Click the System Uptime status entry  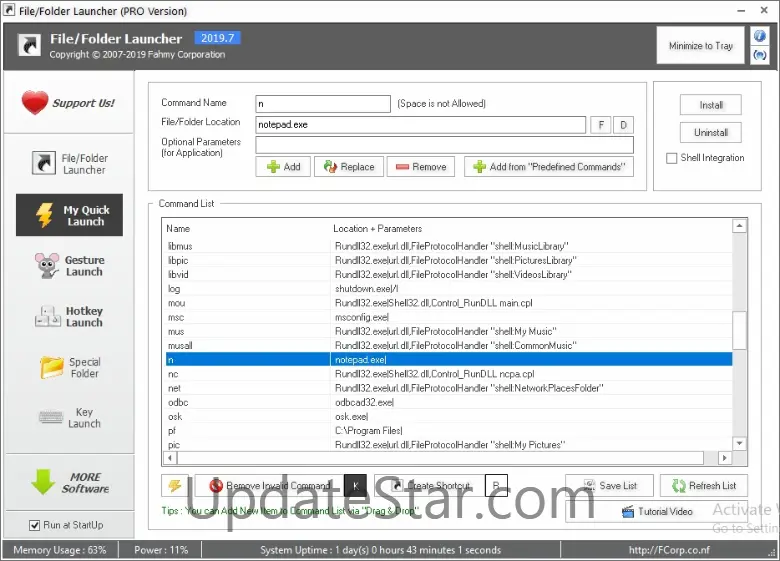(x=381, y=550)
